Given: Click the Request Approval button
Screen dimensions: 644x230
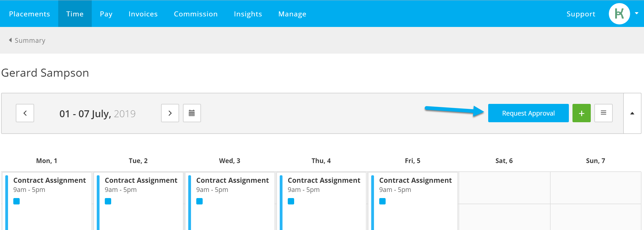Looking at the screenshot, I should (x=528, y=113).
